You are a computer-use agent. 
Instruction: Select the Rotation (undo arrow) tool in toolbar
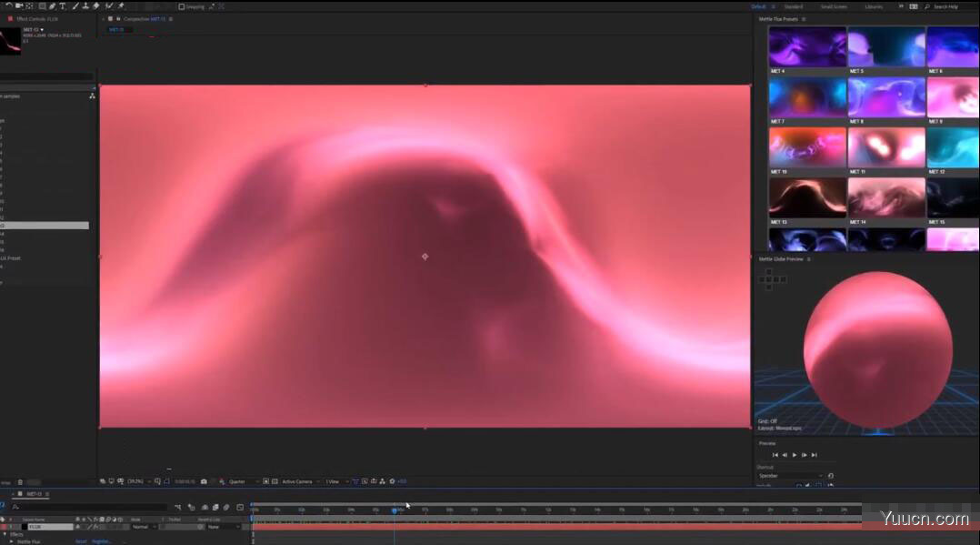pos(9,5)
